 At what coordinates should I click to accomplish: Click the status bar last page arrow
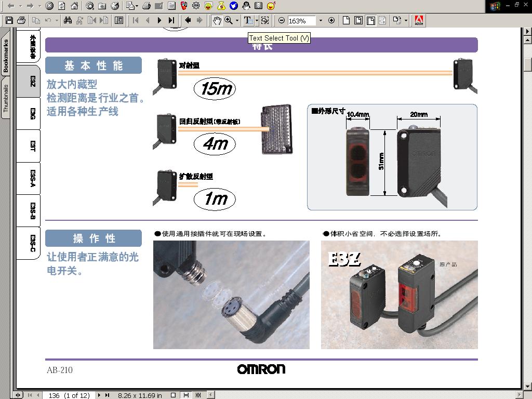pos(107,395)
